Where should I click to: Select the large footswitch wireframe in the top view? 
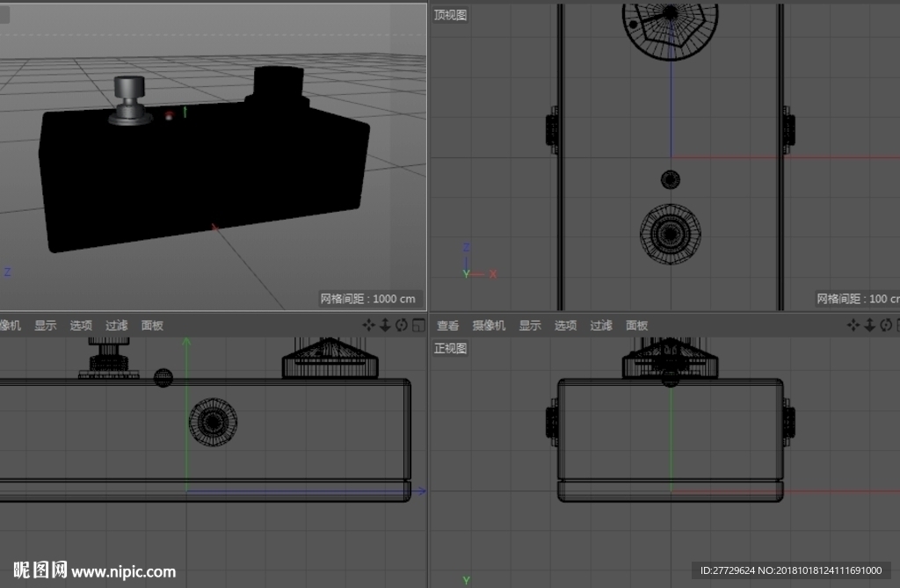[671, 234]
